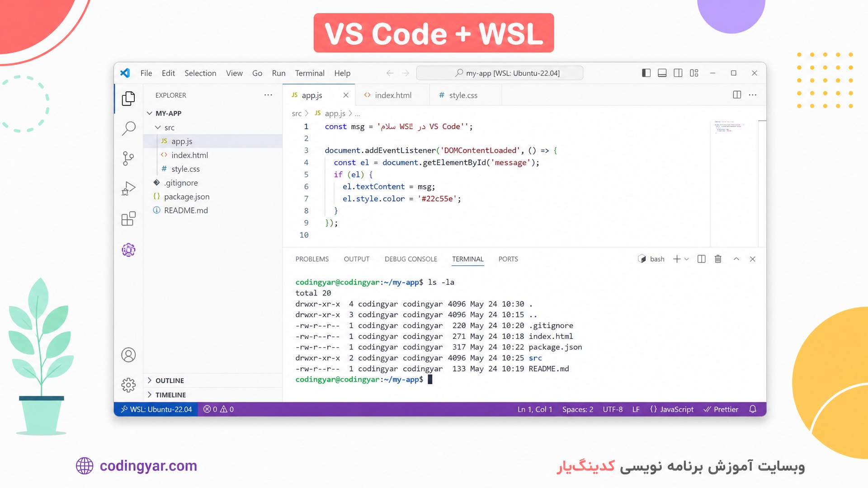Open the Help menu
Viewport: 868px width, 488px height.
(x=342, y=73)
